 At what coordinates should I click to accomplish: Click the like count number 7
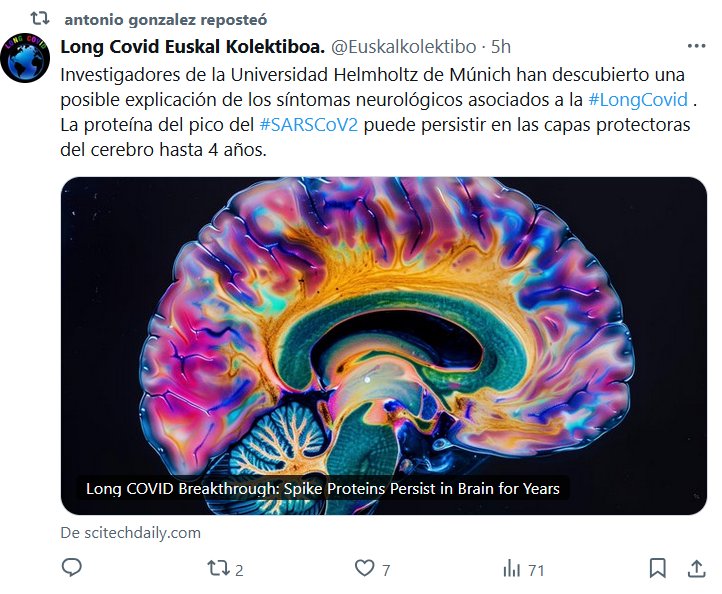(x=386, y=570)
